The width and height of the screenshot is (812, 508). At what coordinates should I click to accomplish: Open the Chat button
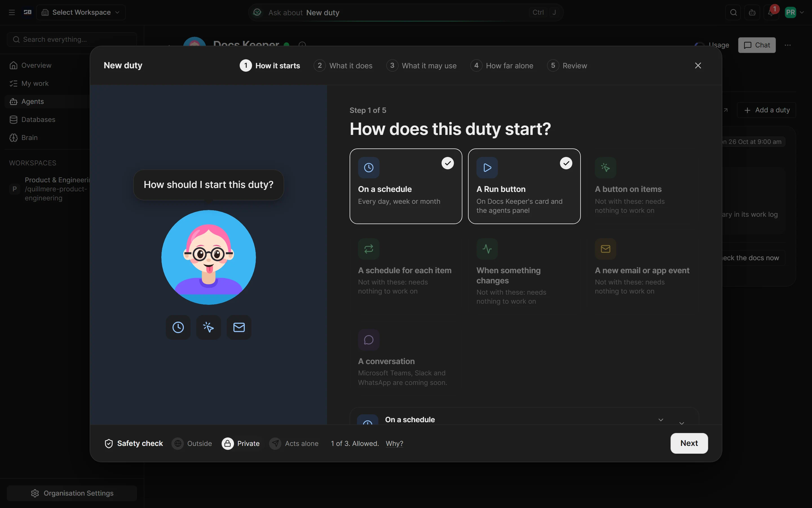(x=757, y=45)
